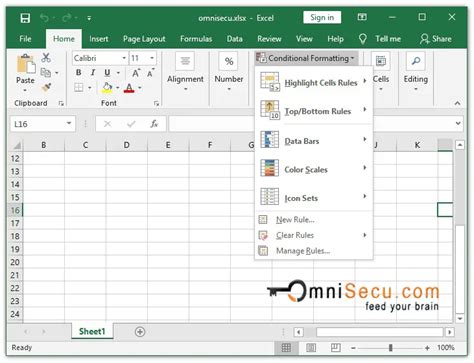The width and height of the screenshot is (474, 363).
Task: Open the File tab
Action: click(x=25, y=39)
